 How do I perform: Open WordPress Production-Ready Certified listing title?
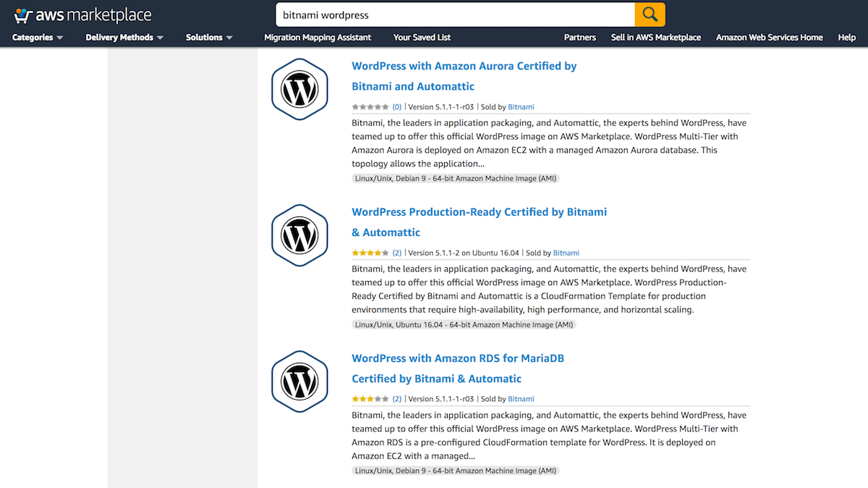tap(479, 222)
